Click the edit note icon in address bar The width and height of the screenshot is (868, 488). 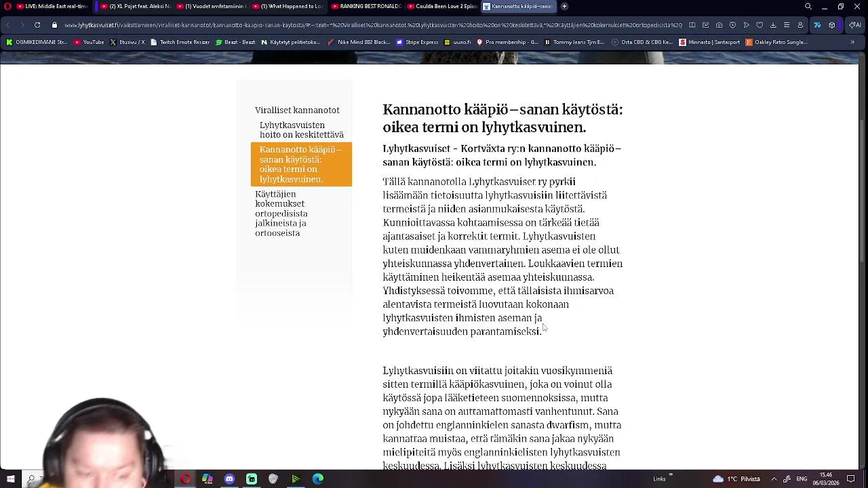705,25
